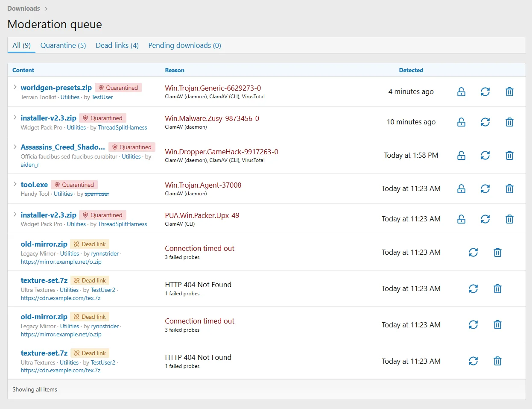This screenshot has width=532, height=409.
Task: Go back to Downloads breadcrumb
Action: (x=23, y=9)
